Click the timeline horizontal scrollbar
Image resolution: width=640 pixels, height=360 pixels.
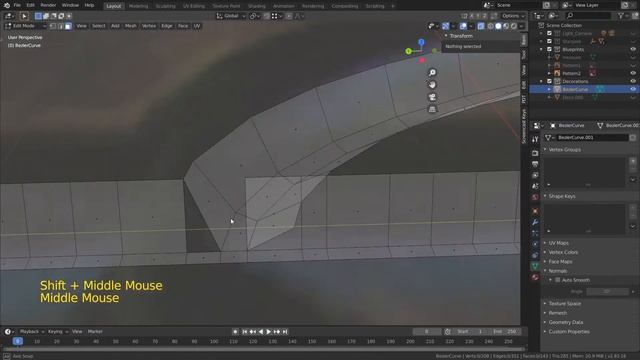[264, 349]
